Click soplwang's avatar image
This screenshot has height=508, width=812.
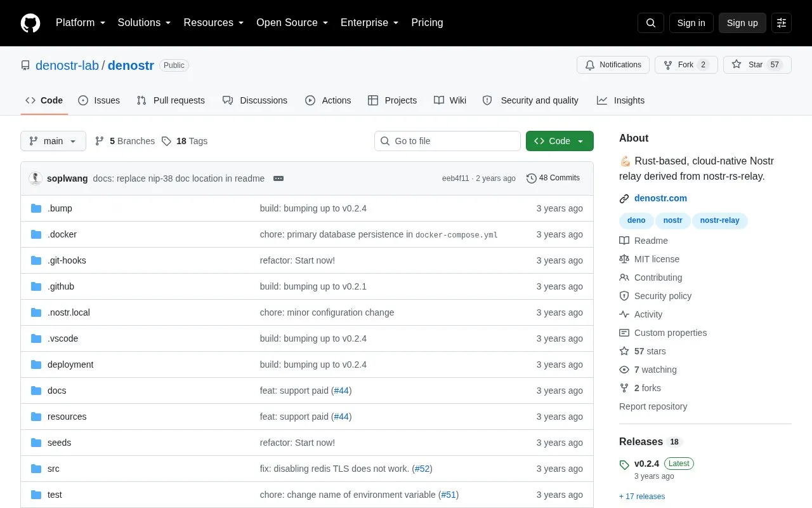pyautogui.click(x=36, y=178)
